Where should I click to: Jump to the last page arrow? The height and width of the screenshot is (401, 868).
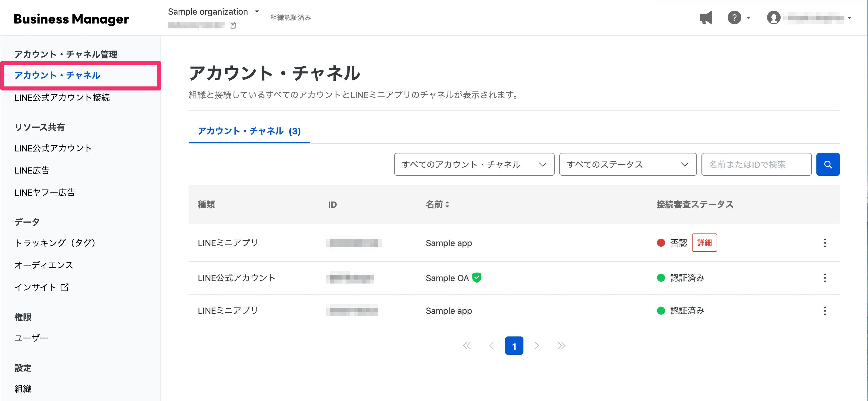coord(561,345)
